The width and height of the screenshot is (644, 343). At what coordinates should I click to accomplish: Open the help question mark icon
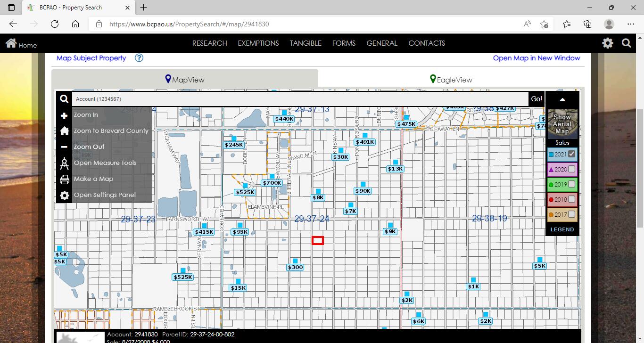coord(139,58)
